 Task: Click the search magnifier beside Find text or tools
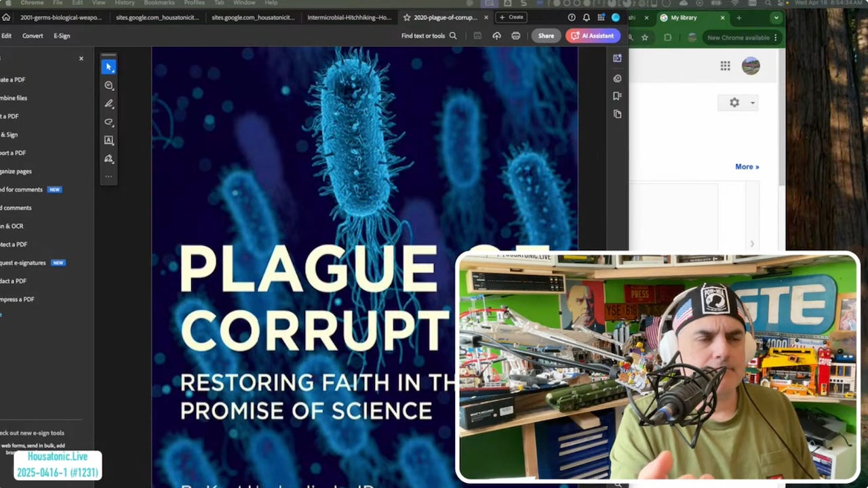[x=453, y=36]
